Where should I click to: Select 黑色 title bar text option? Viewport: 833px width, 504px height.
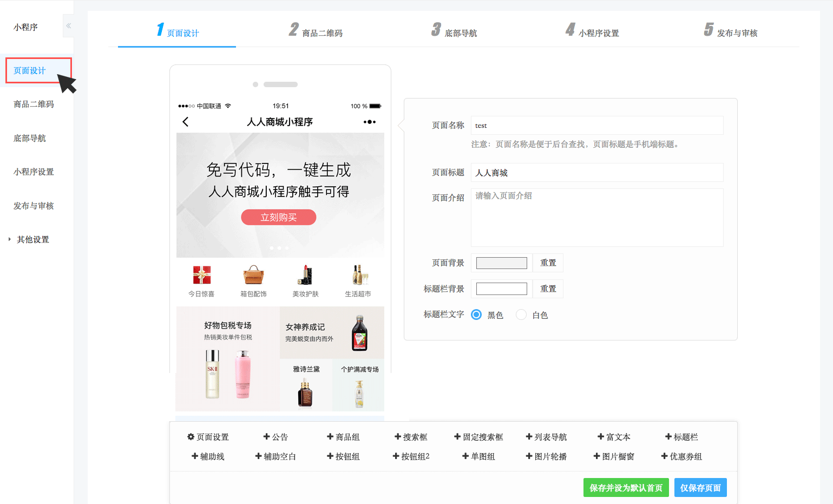pos(476,315)
